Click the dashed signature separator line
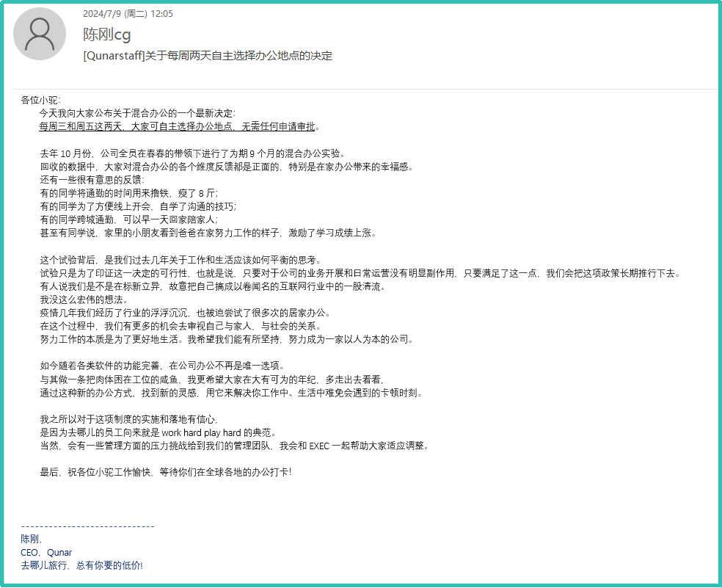 click(x=87, y=526)
